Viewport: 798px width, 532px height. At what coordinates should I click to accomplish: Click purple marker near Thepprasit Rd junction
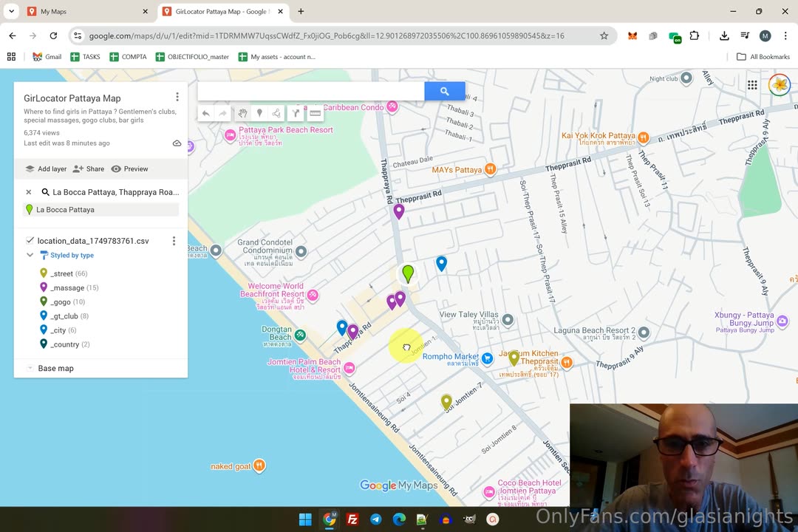[399, 211]
